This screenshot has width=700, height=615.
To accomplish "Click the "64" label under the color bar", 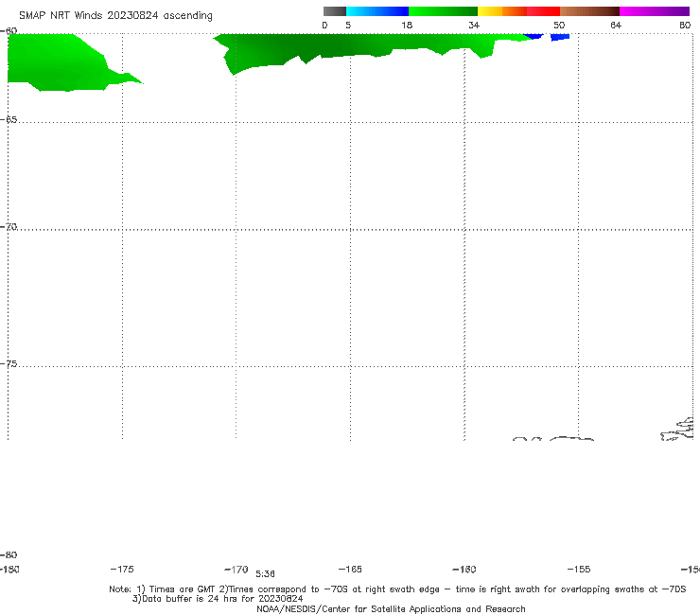I will (x=616, y=25).
